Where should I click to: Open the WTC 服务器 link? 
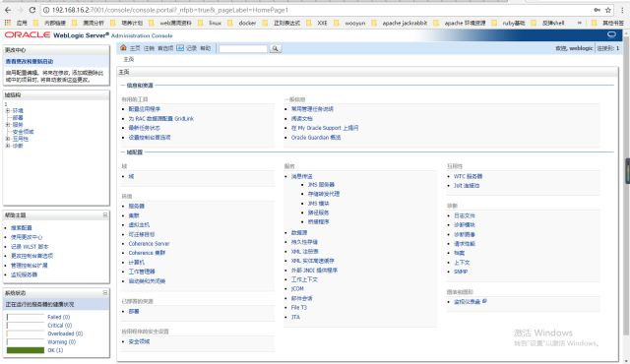coord(469,176)
